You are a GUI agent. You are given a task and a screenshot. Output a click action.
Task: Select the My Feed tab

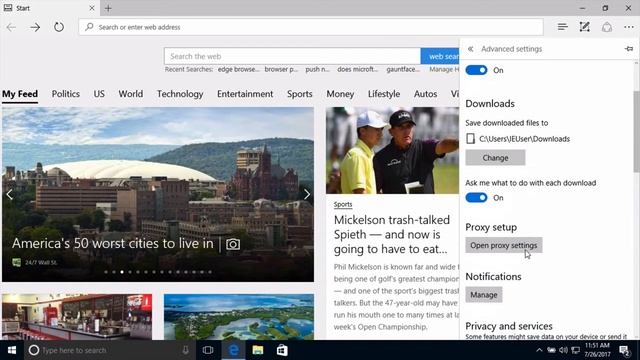coord(20,94)
